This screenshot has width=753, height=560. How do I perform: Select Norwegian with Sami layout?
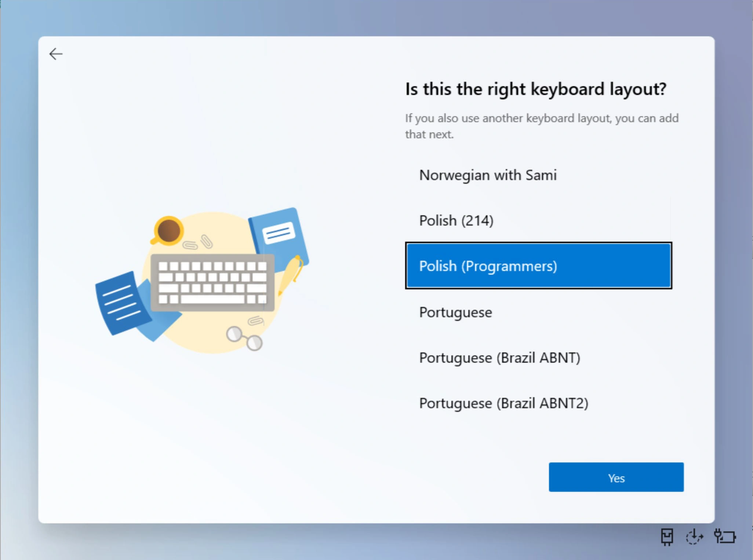pos(538,175)
